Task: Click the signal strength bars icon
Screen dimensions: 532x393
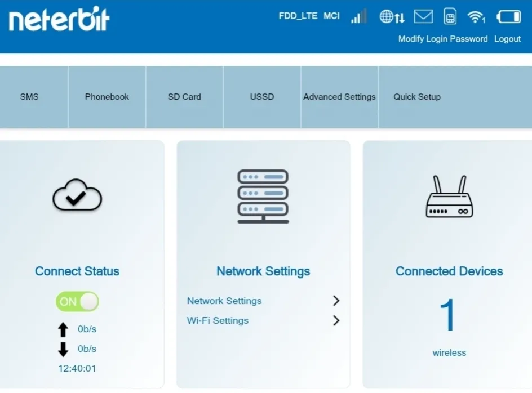Action: pyautogui.click(x=358, y=16)
